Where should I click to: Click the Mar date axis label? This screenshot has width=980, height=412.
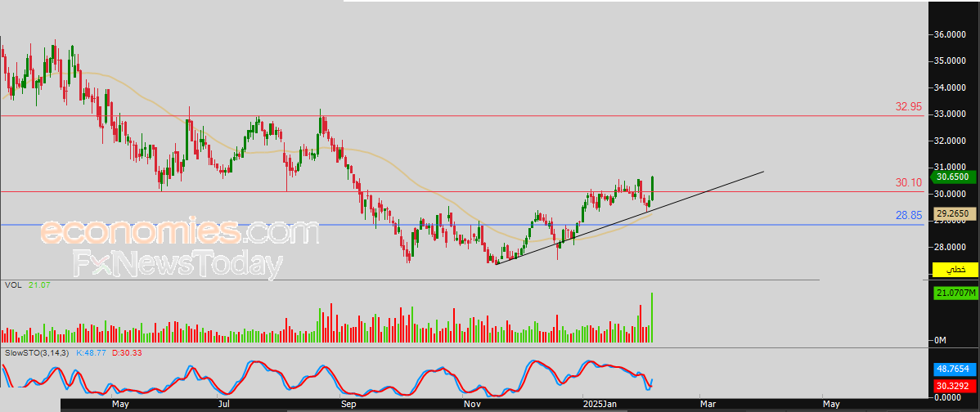pyautogui.click(x=708, y=405)
